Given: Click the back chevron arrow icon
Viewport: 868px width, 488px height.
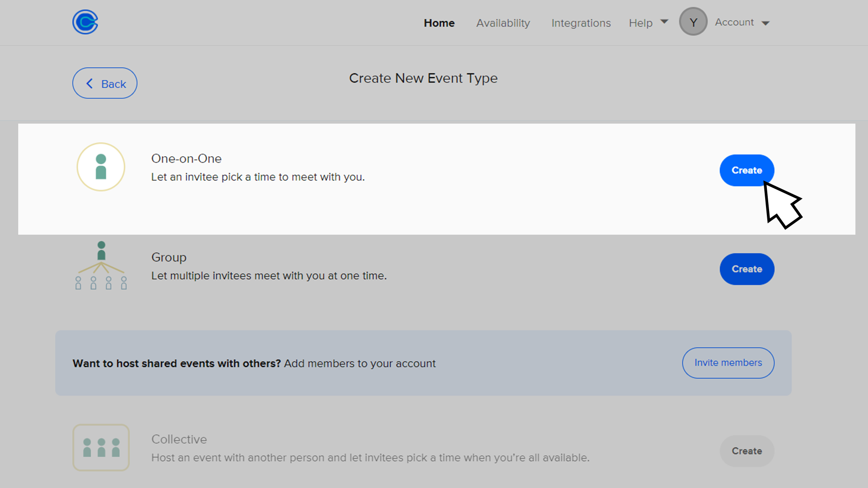Looking at the screenshot, I should coord(89,83).
